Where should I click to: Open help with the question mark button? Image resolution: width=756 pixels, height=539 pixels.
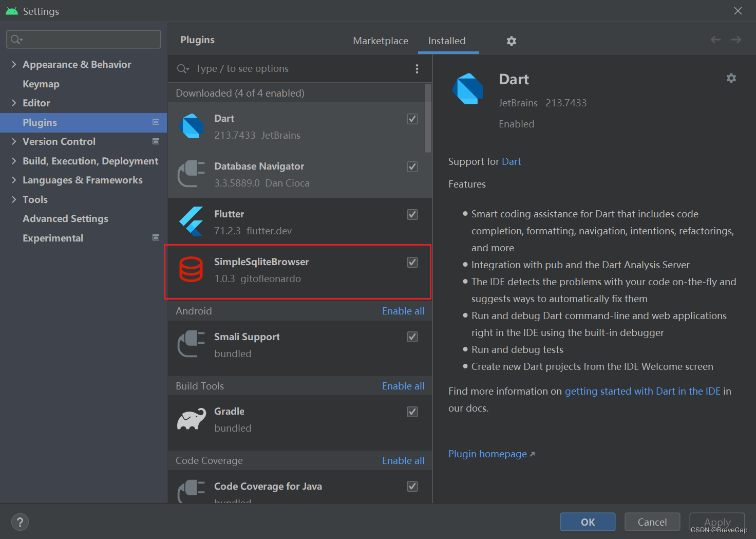pyautogui.click(x=20, y=522)
